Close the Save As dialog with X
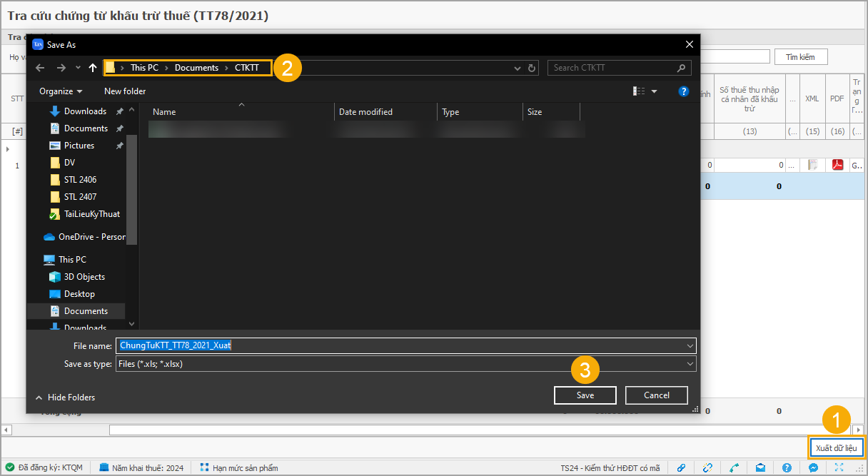This screenshot has height=476, width=868. click(689, 44)
